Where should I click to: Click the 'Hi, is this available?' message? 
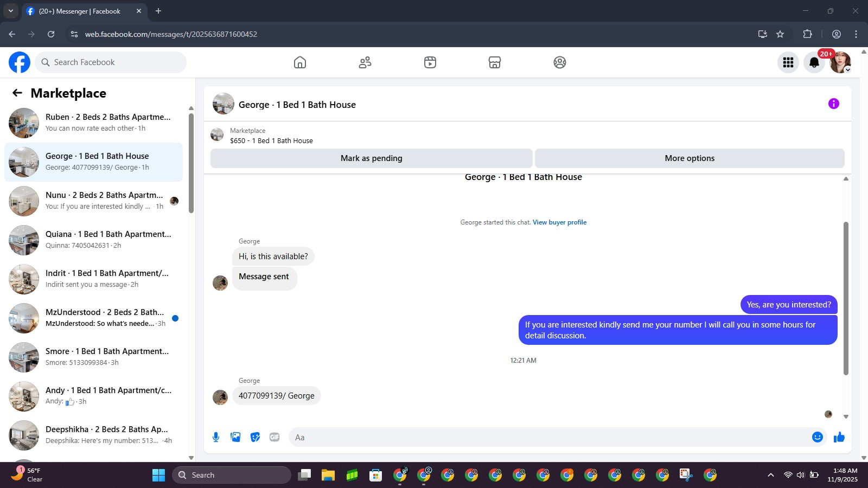point(273,256)
